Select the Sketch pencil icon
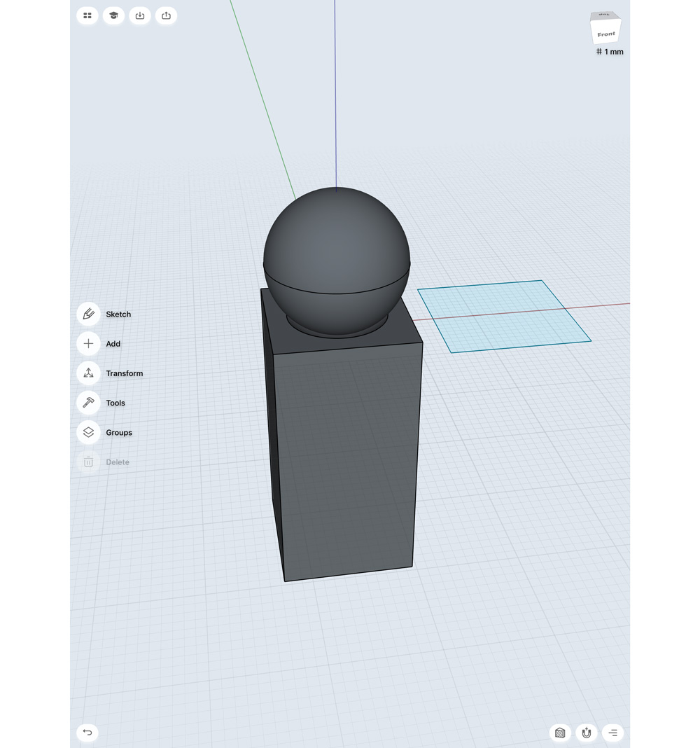Image resolution: width=700 pixels, height=748 pixels. [88, 314]
